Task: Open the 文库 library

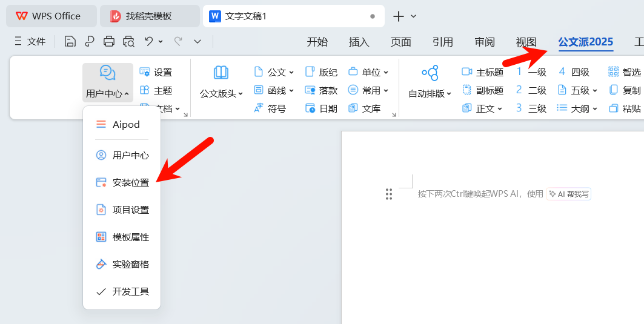Action: tap(364, 108)
